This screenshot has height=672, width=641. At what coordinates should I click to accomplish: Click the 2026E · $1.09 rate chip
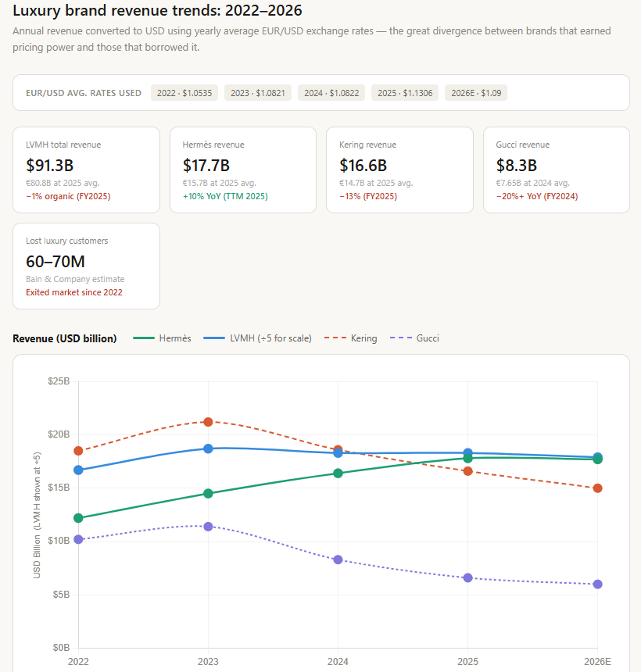pyautogui.click(x=476, y=93)
